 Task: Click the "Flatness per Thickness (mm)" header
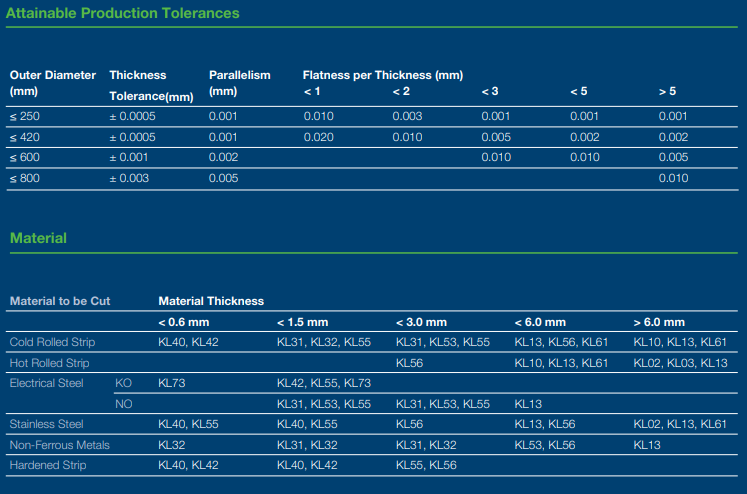tap(383, 75)
